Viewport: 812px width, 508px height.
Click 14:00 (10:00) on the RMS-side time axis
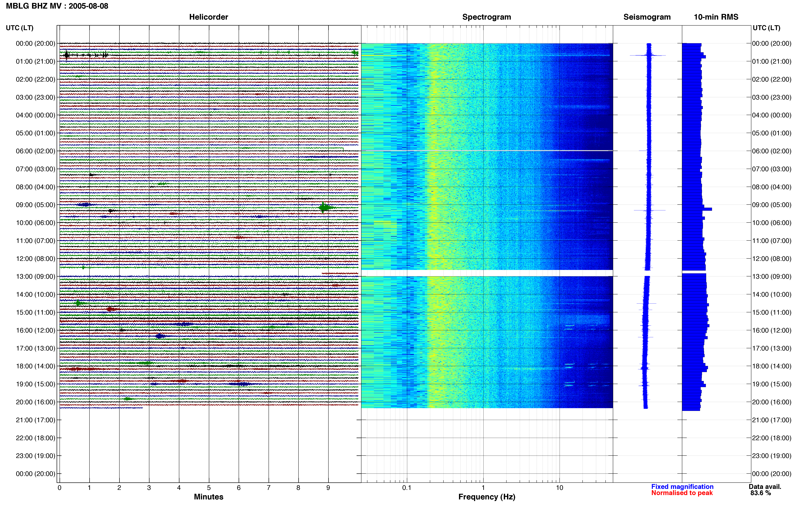pyautogui.click(x=772, y=295)
